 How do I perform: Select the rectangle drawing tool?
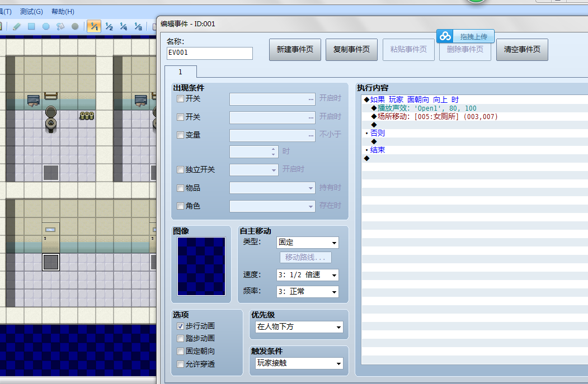pyautogui.click(x=31, y=27)
